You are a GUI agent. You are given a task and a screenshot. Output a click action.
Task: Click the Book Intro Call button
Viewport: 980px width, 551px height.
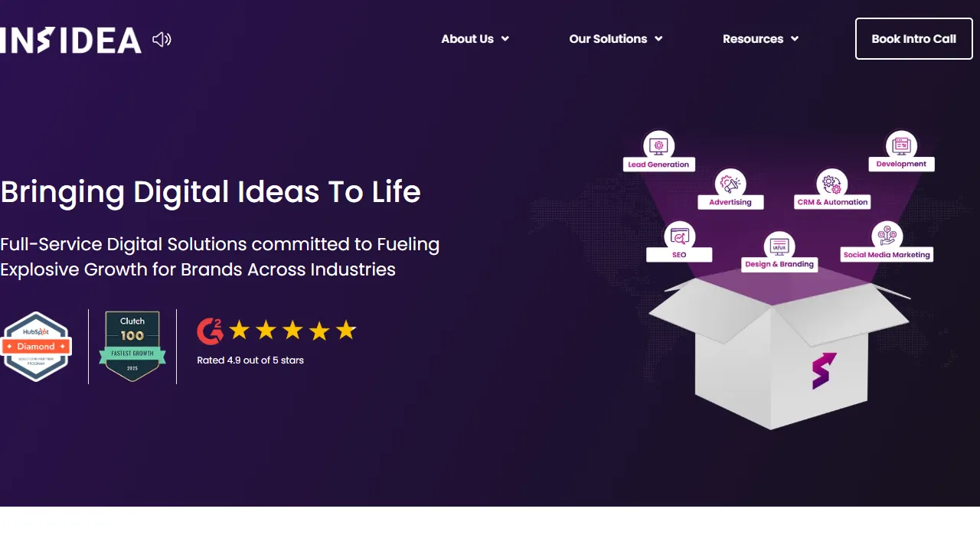[x=913, y=38]
